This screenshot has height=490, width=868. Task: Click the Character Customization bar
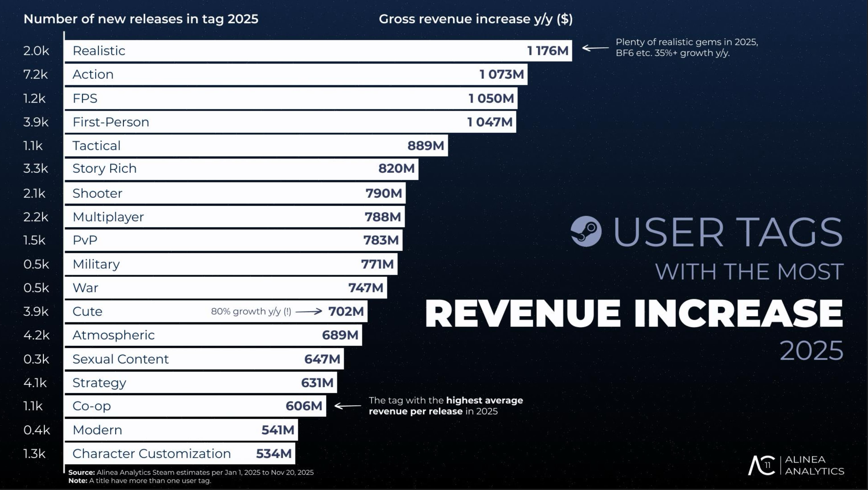(x=180, y=454)
